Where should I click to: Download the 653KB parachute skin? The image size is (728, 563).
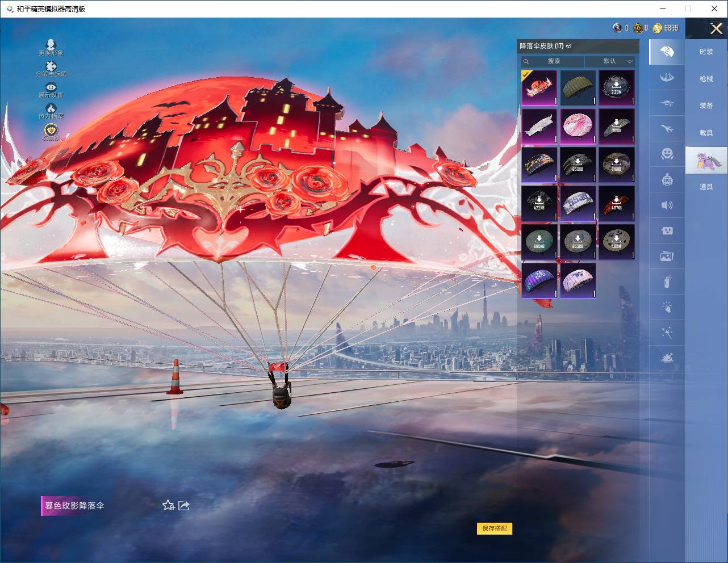click(x=578, y=242)
